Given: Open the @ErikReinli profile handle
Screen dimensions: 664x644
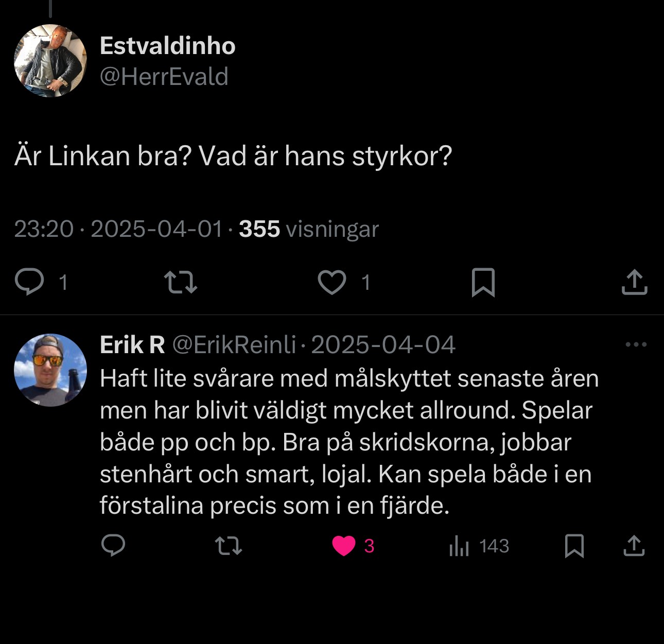Looking at the screenshot, I should tap(234, 344).
